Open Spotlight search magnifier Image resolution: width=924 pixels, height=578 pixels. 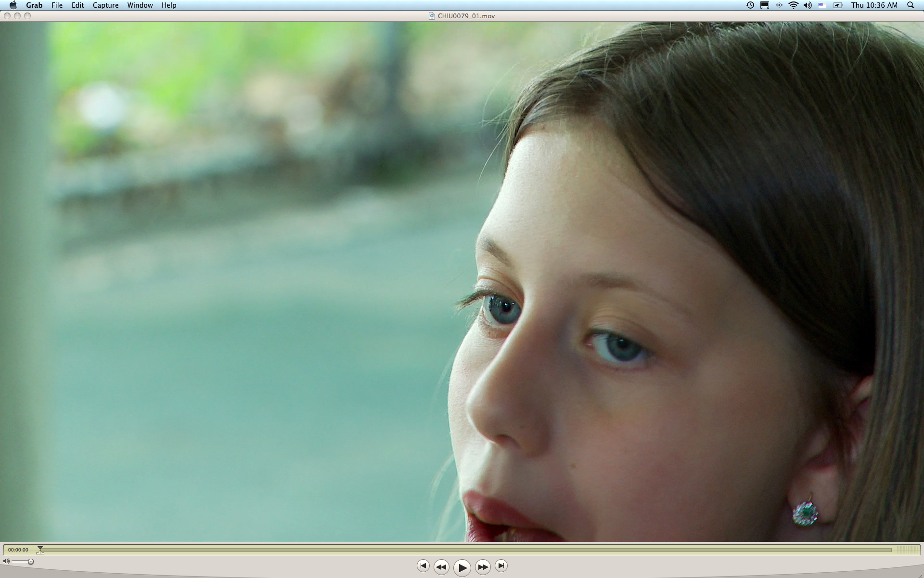pyautogui.click(x=911, y=5)
